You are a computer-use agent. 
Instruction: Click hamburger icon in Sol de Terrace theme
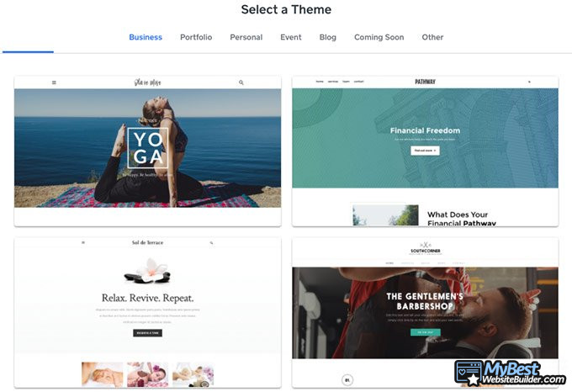click(x=82, y=242)
